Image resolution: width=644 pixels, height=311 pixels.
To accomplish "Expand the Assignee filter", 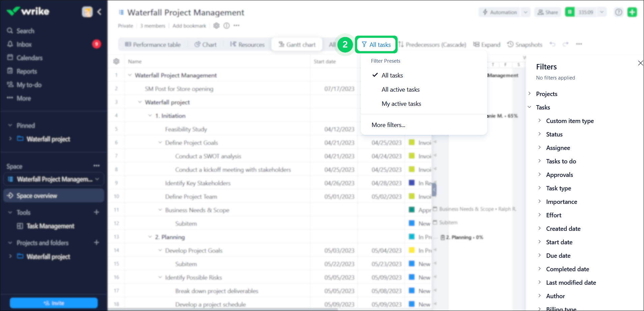I will tap(558, 148).
